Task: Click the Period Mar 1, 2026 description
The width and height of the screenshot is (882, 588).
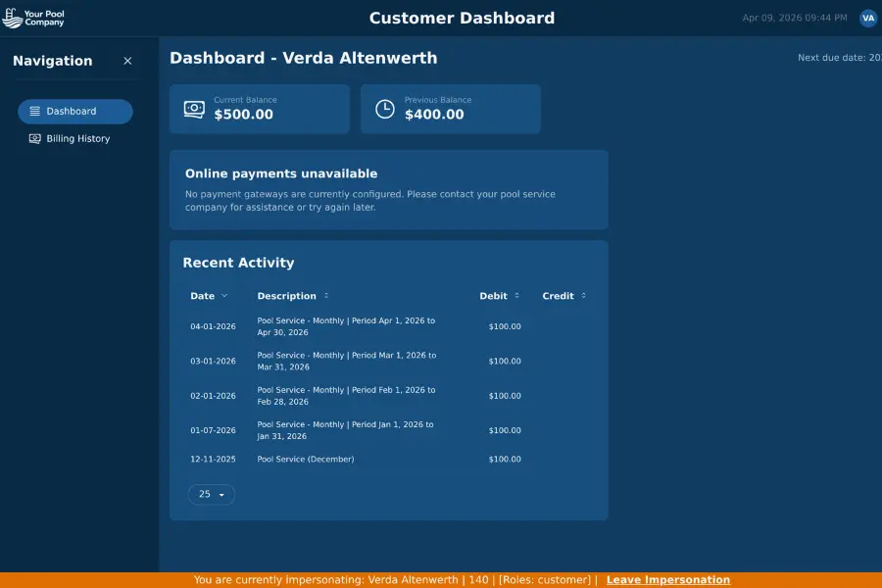Action: click(x=347, y=362)
